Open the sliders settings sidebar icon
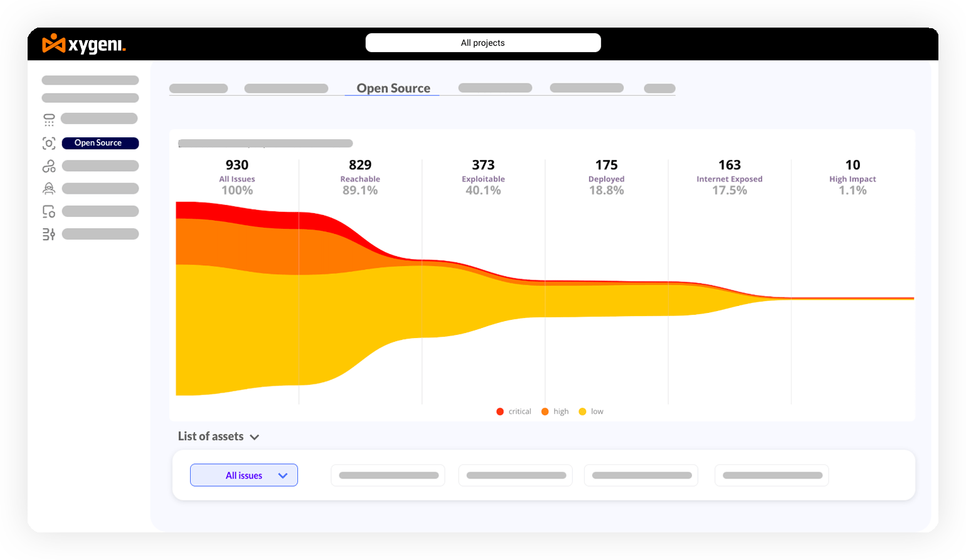The height and width of the screenshot is (560, 966). [x=49, y=234]
